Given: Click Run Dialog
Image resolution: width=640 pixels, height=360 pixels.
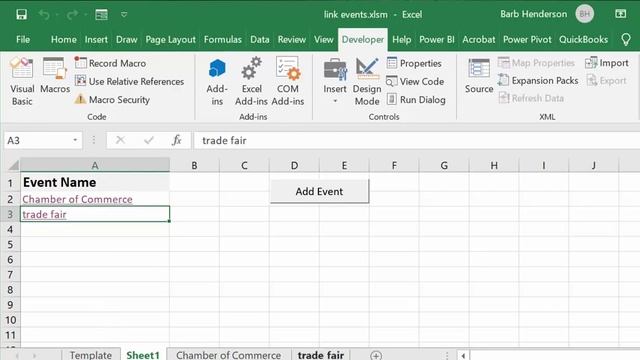Looking at the screenshot, I should [x=416, y=100].
